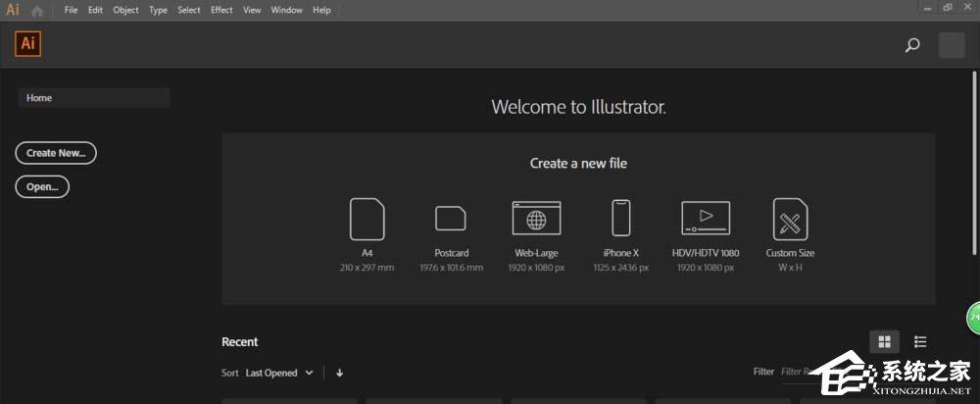Open the Effect menu
This screenshot has width=980, height=404.
221,10
